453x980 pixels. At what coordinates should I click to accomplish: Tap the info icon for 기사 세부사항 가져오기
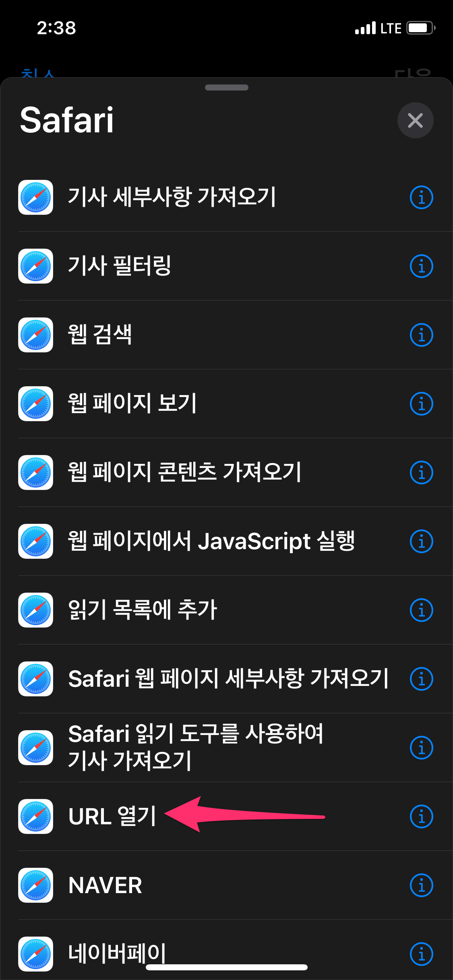tap(421, 197)
